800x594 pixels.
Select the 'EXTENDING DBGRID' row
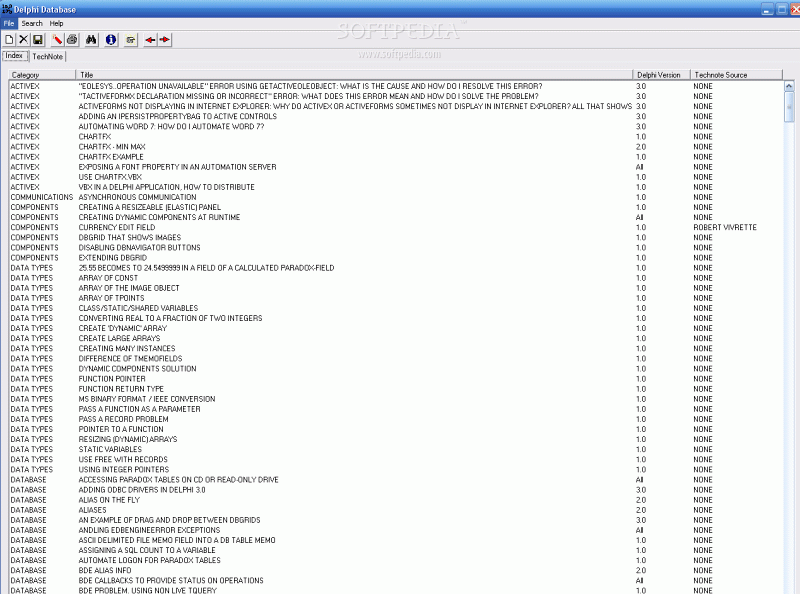pos(396,258)
